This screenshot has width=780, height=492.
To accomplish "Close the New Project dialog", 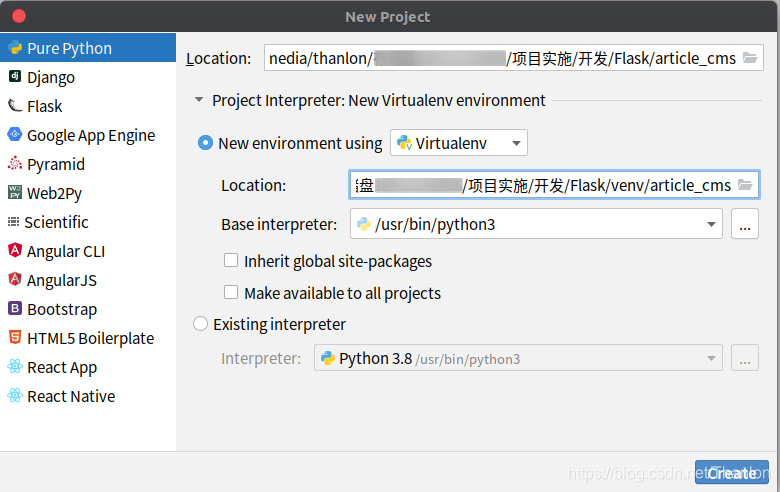I will pyautogui.click(x=19, y=16).
